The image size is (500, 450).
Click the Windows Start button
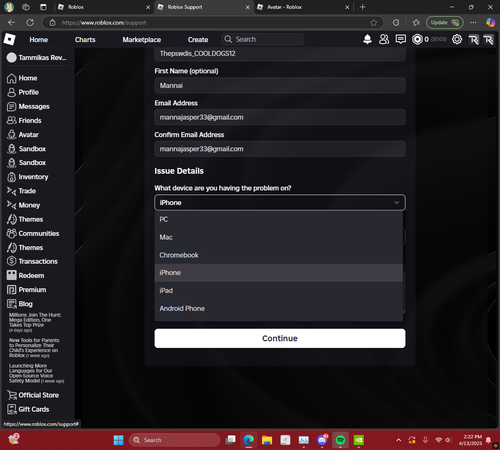118,440
